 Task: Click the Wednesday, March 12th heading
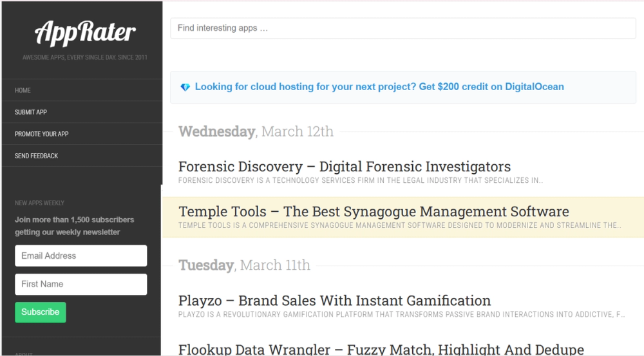pyautogui.click(x=256, y=131)
